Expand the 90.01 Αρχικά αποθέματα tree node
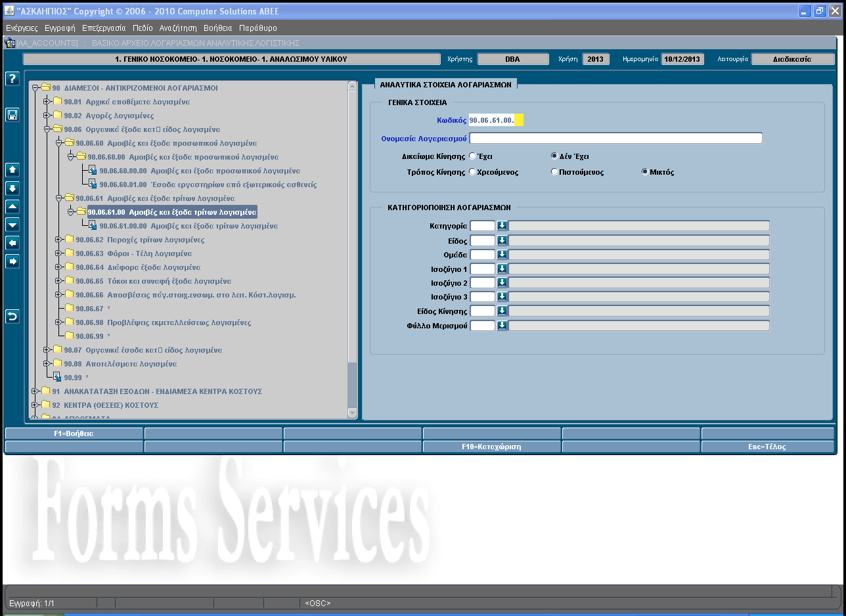Viewport: 846px width, 616px height. (47, 102)
